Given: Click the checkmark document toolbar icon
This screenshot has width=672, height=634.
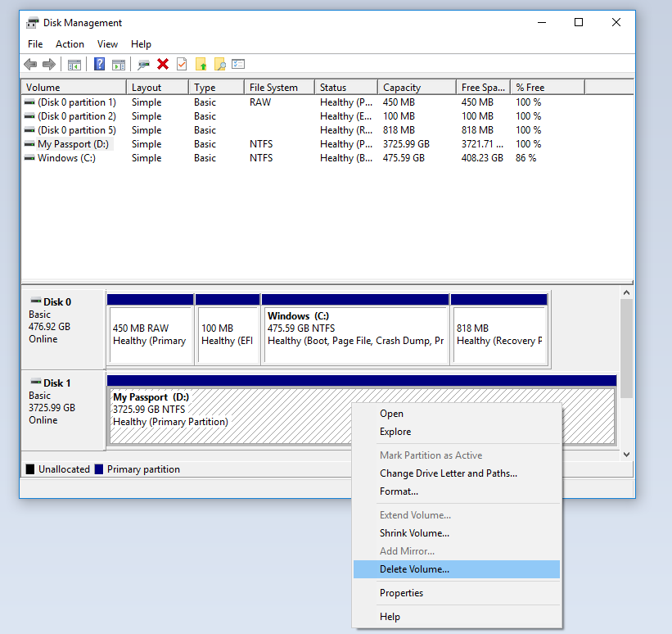Looking at the screenshot, I should (182, 65).
